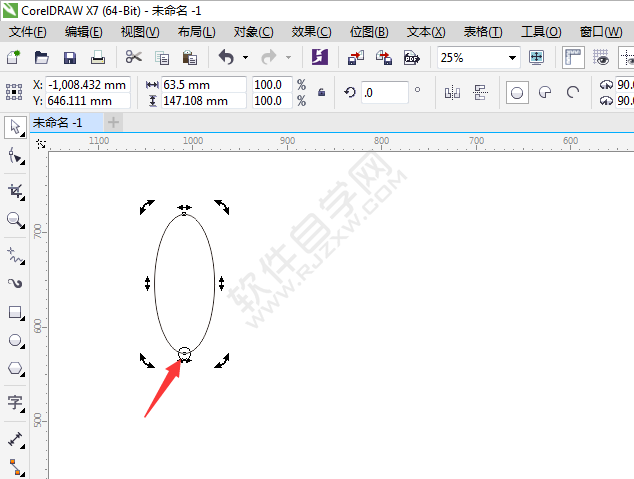
Task: Open the 25% zoom level dropdown
Action: pyautogui.click(x=512, y=58)
